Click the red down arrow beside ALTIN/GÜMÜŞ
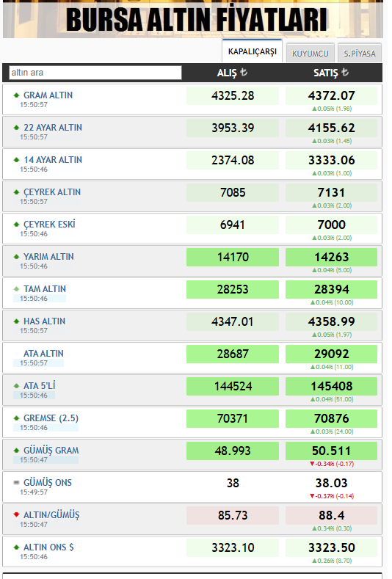This screenshot has width=392, height=579. tap(16, 514)
